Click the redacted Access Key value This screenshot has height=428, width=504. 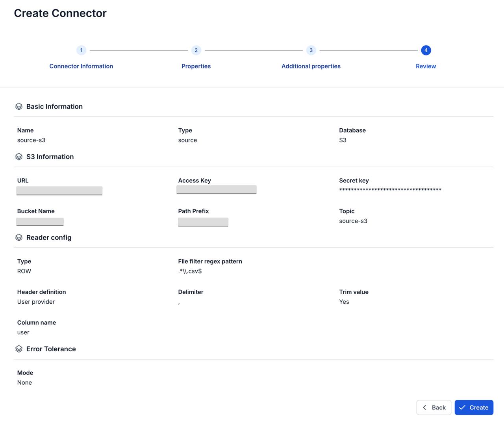pyautogui.click(x=217, y=190)
